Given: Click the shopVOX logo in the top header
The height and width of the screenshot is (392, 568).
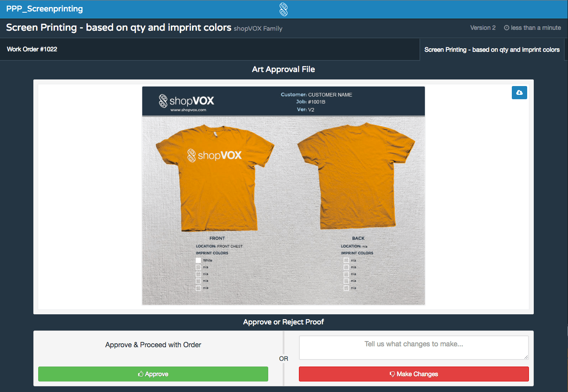Looking at the screenshot, I should point(283,9).
